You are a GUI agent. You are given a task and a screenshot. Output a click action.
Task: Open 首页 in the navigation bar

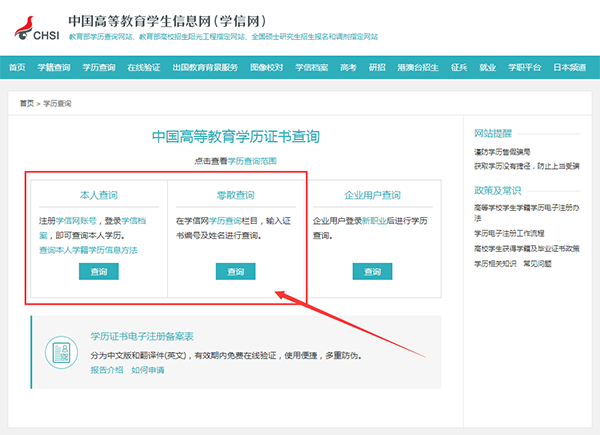pyautogui.click(x=17, y=68)
